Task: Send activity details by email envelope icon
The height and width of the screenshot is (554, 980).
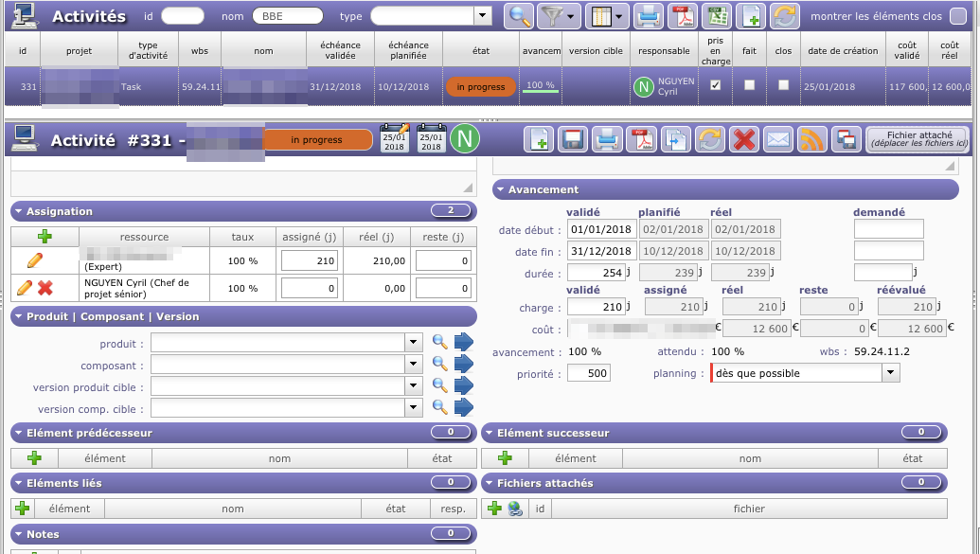Action: (x=778, y=139)
